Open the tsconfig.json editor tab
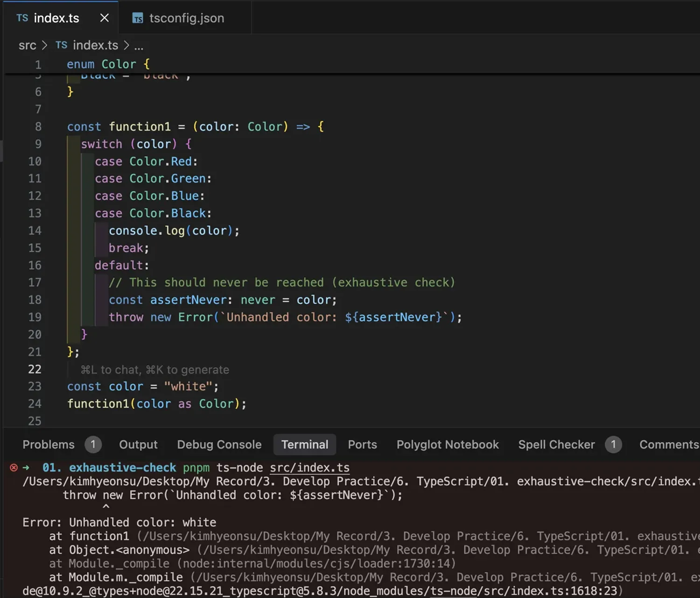This screenshot has height=598, width=700. (x=185, y=18)
